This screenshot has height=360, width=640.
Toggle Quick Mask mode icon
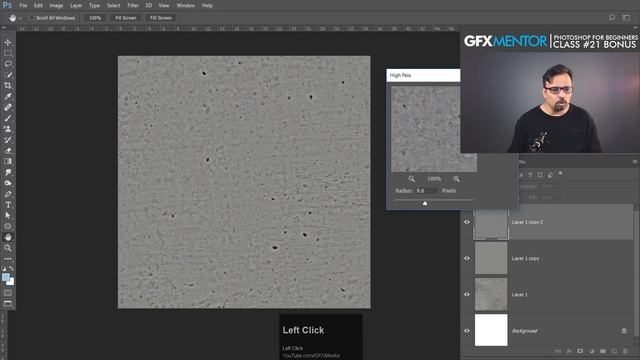pyautogui.click(x=8, y=293)
